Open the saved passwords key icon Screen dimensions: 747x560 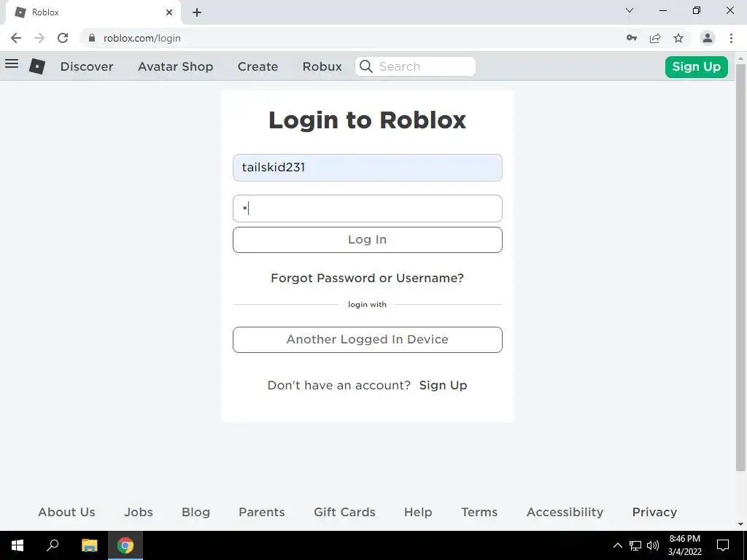coord(632,38)
